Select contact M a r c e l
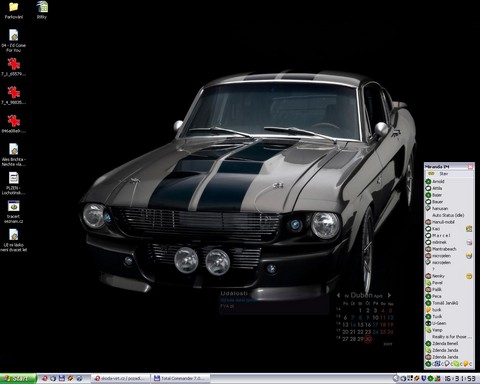This screenshot has height=384, width=480. [x=449, y=235]
